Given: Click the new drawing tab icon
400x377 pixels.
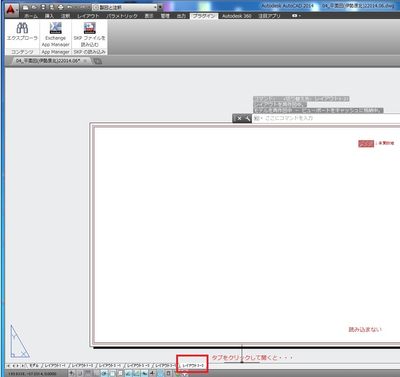Looking at the screenshot, I should click(97, 61).
